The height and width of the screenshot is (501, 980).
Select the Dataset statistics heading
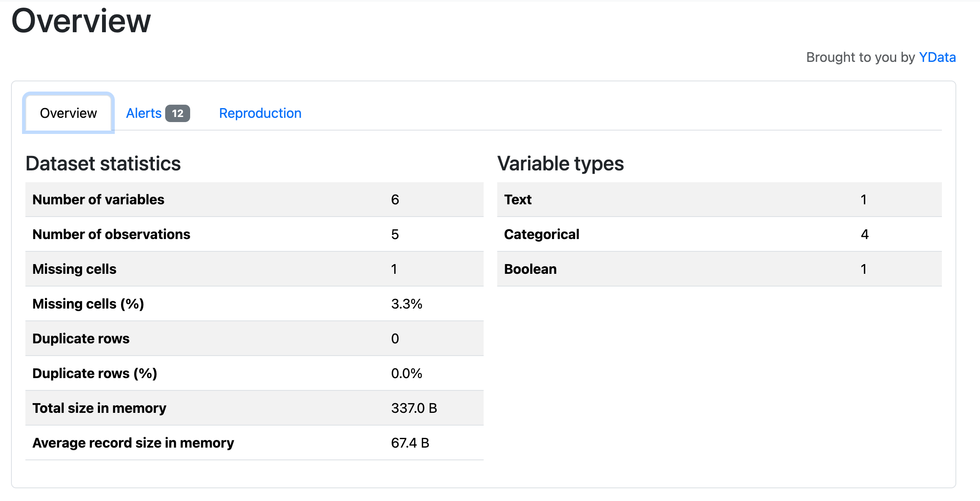(103, 164)
